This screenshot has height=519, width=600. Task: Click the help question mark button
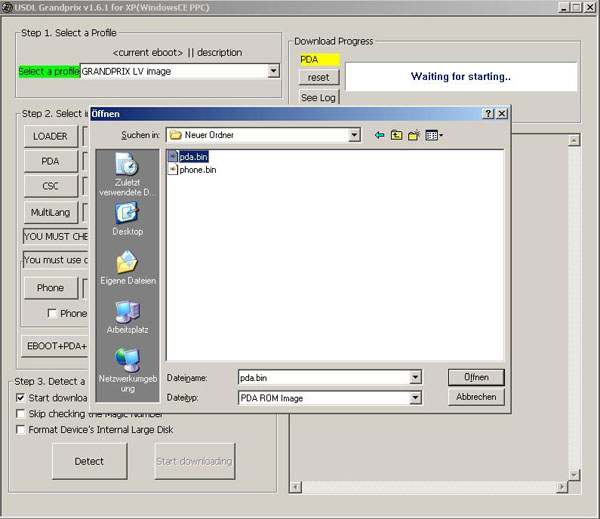[x=487, y=114]
